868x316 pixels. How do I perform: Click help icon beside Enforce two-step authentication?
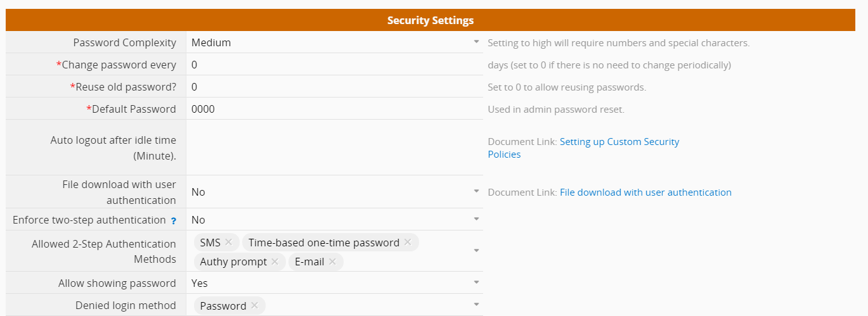click(x=173, y=221)
